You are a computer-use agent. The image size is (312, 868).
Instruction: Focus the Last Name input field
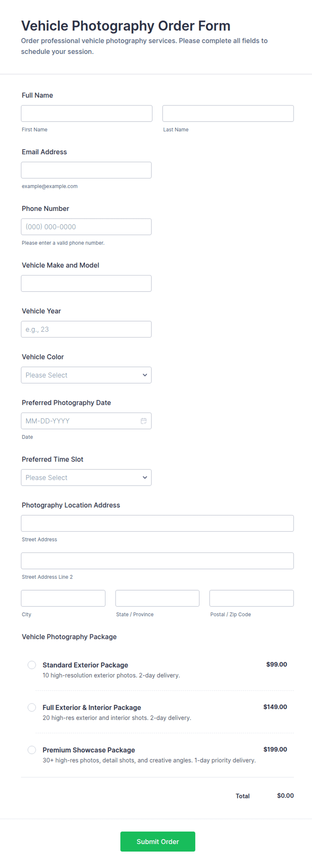228,114
